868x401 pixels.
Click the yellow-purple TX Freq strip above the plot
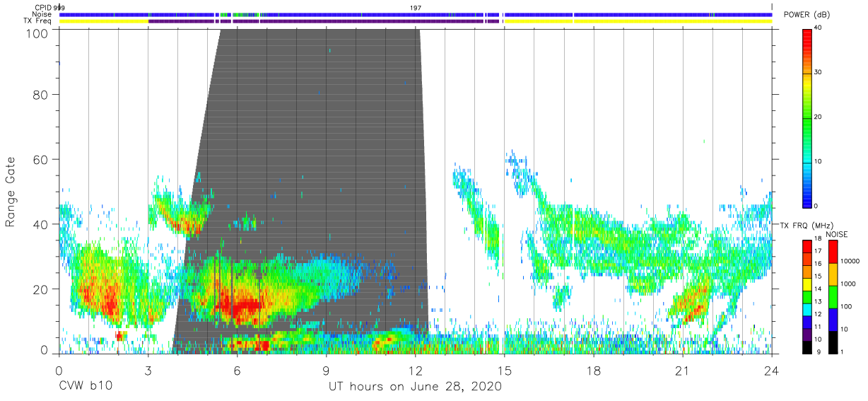tap(415, 21)
